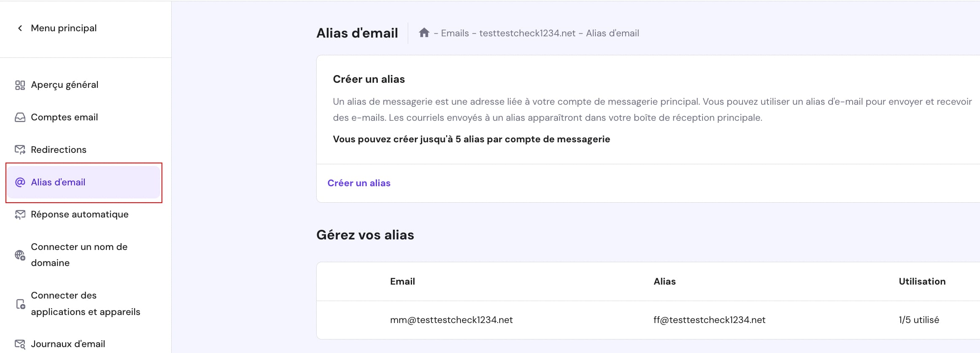
Task: Click the Comptes email inbox icon
Action: pyautogui.click(x=20, y=117)
